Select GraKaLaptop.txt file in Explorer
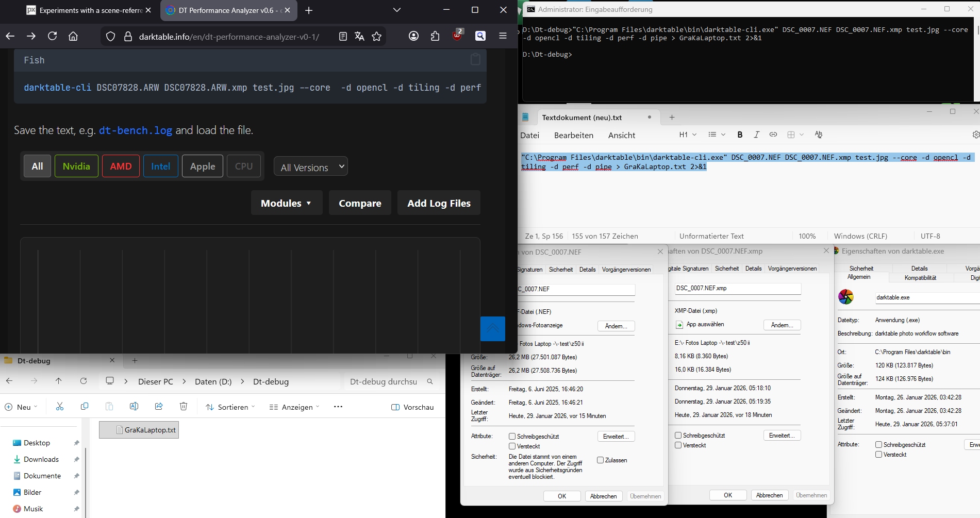Screen dimensions: 980x518 click(x=145, y=430)
